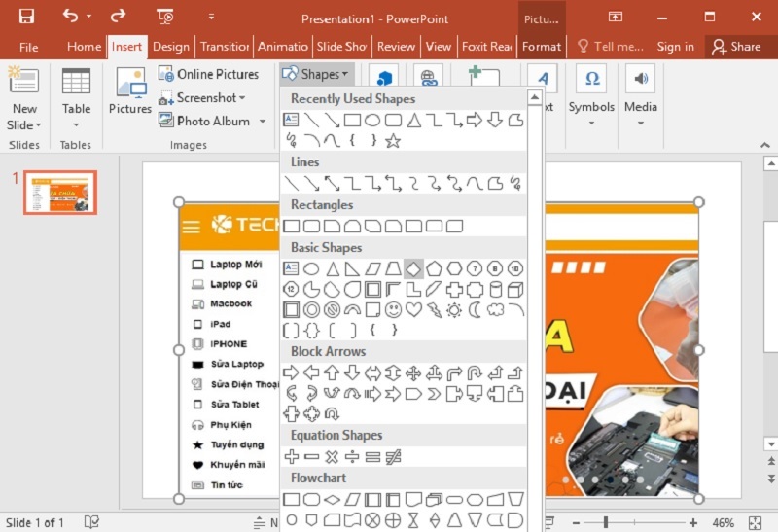This screenshot has width=778, height=532.
Task: Select the cube shape in Basic Shapes
Action: (515, 289)
